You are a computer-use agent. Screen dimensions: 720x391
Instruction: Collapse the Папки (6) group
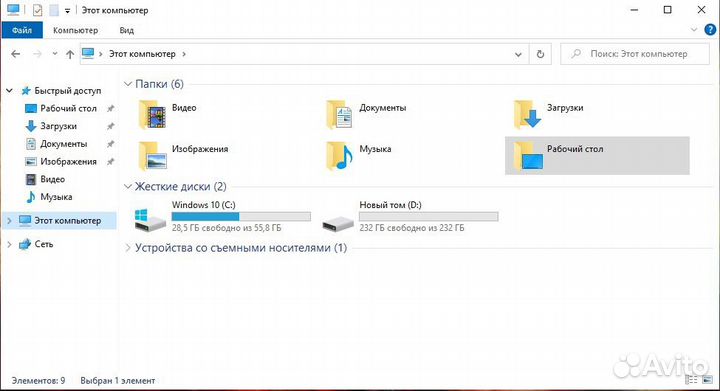[x=128, y=84]
